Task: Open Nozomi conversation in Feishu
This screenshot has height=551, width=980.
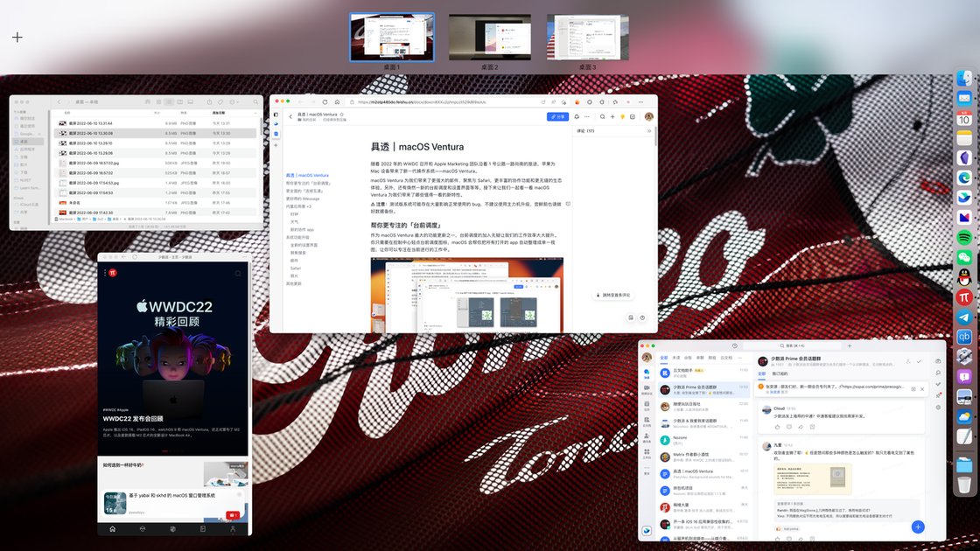Action: tap(704, 441)
